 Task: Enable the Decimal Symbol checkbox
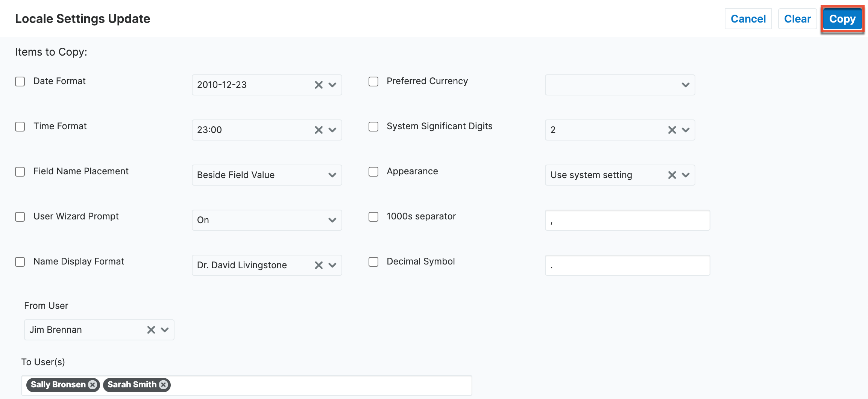(373, 262)
